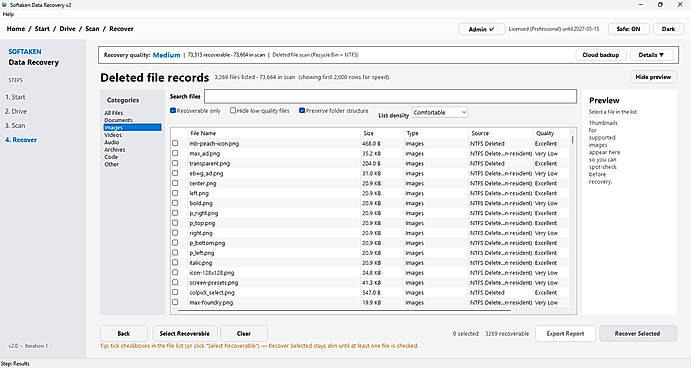
Task: Click the file list horizontal scrollbar
Action: (344, 310)
